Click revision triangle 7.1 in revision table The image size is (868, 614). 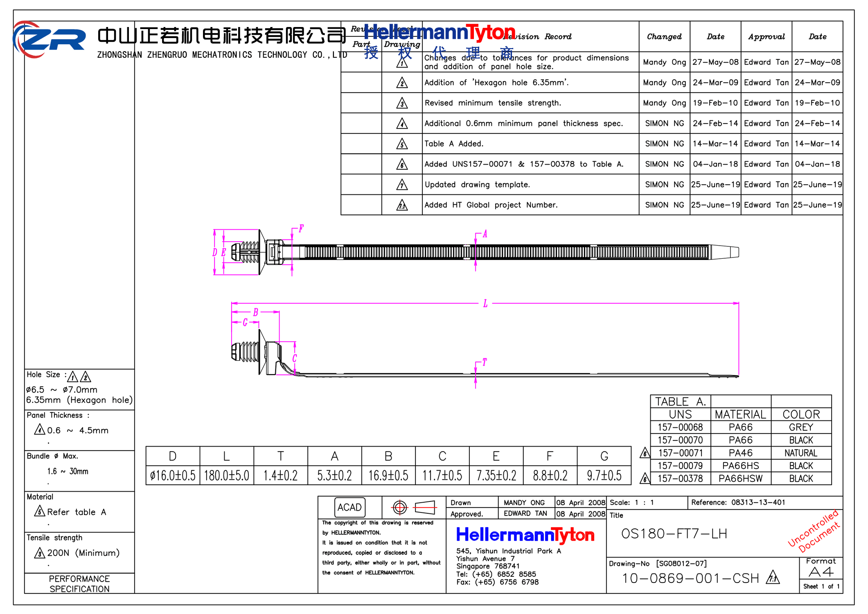[402, 205]
